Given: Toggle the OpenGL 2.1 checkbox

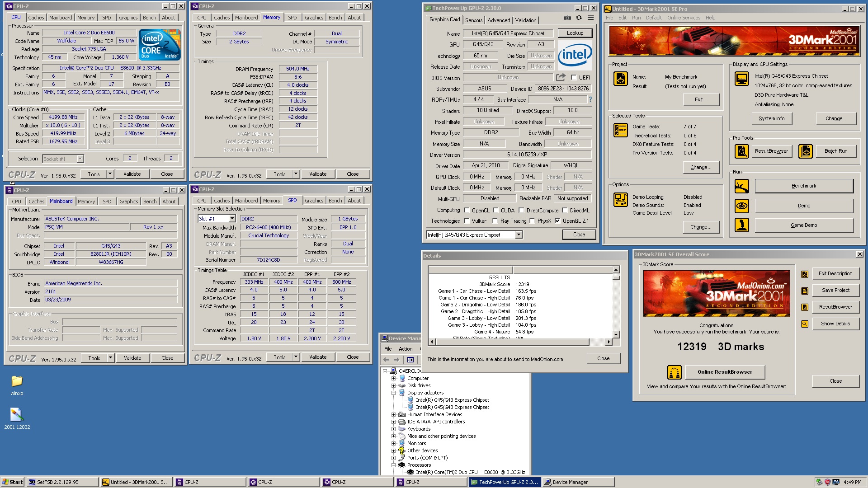Looking at the screenshot, I should tap(557, 221).
